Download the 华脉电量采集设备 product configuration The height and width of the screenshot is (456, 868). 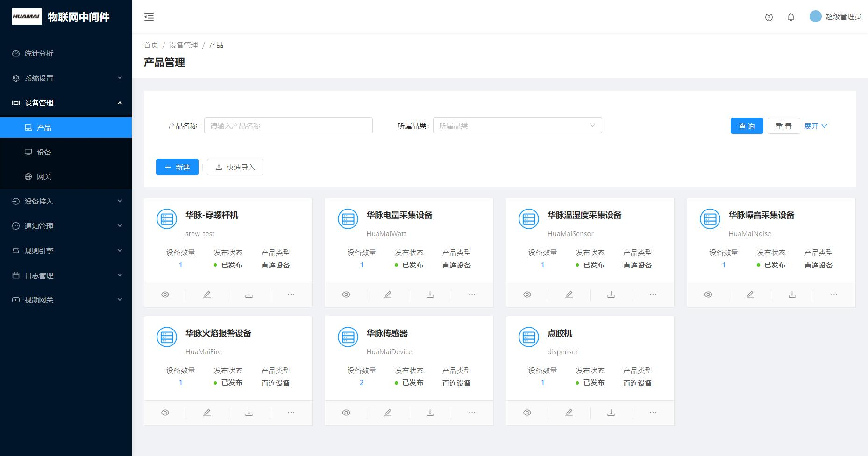click(x=430, y=295)
